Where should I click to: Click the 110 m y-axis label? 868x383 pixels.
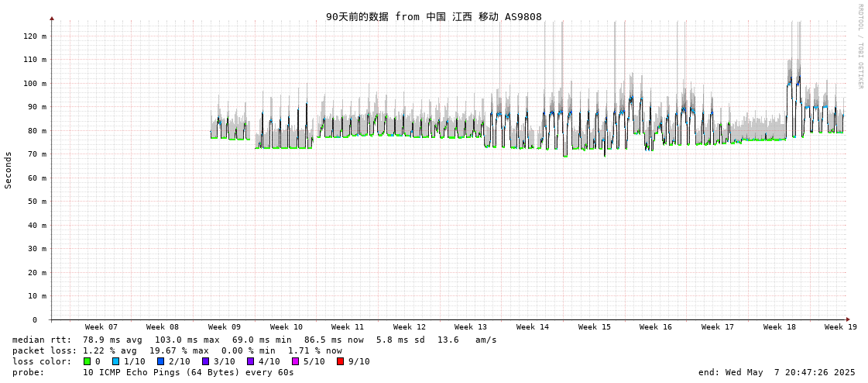click(36, 59)
